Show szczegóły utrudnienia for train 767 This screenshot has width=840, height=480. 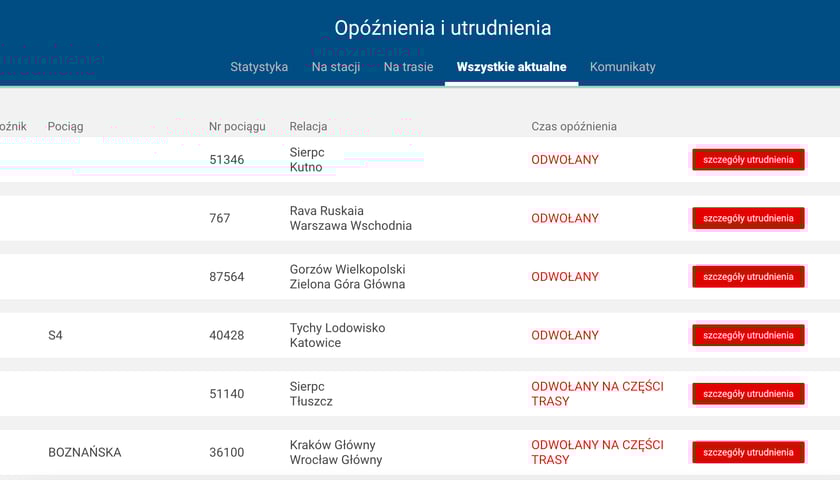(x=748, y=218)
